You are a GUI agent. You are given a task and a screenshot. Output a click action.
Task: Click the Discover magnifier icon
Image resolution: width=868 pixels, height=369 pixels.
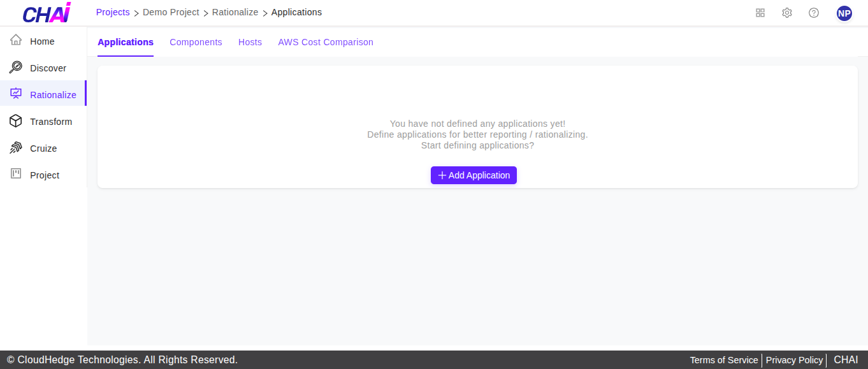(16, 68)
